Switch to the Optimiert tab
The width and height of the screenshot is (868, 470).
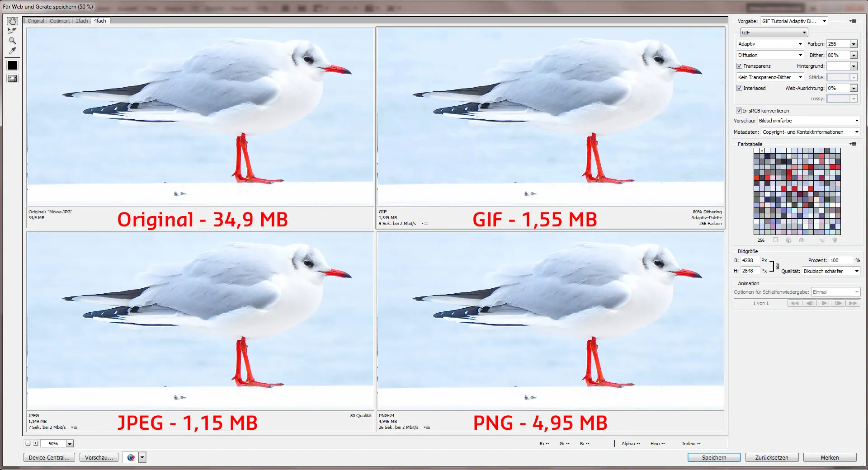60,21
